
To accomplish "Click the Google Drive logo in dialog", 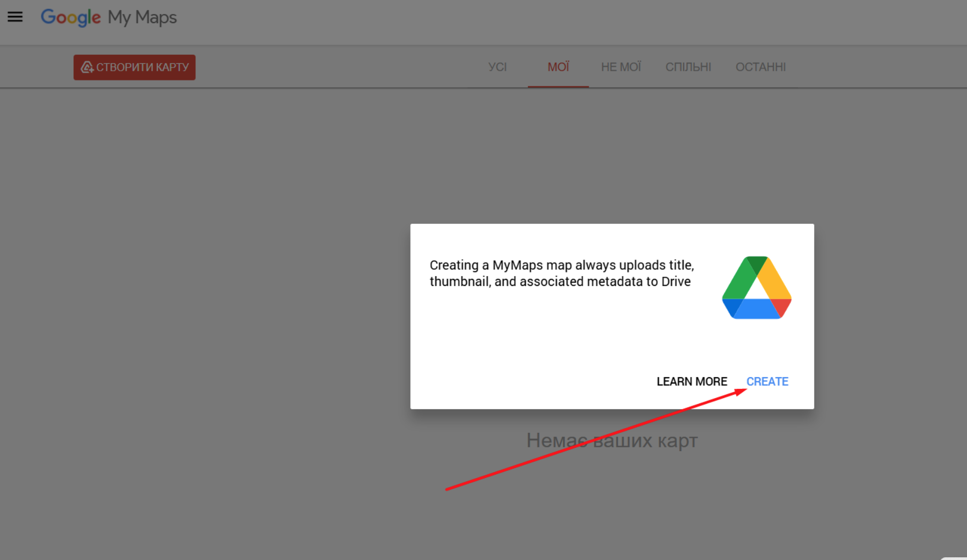I will 756,288.
